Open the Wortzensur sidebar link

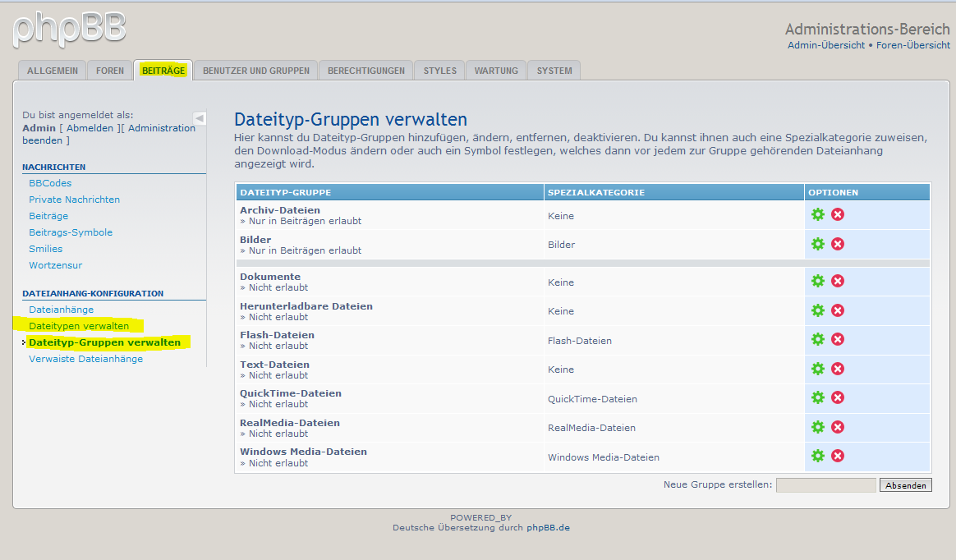(55, 265)
